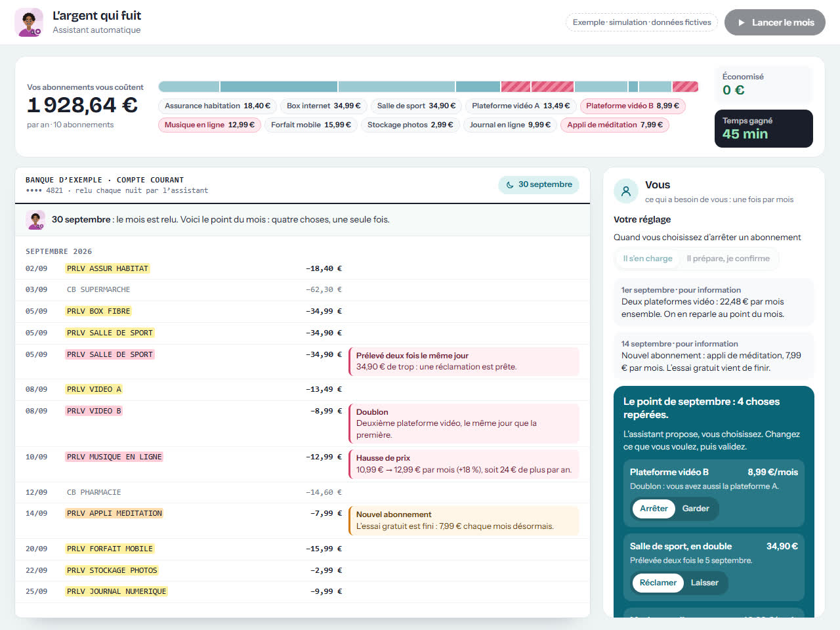
Task: Choose Arrêter for Plateforme vidéo B
Action: pyautogui.click(x=654, y=509)
